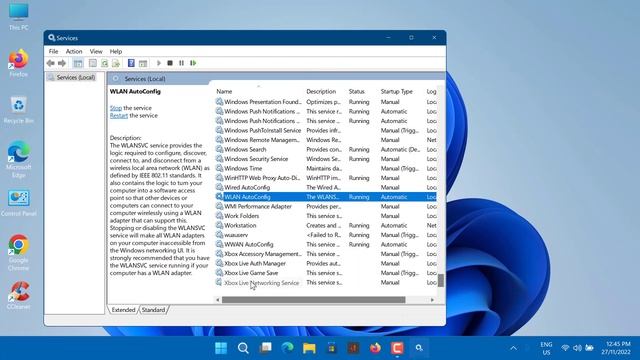
Task: Click the Back arrow in Services toolbar
Action: click(x=51, y=63)
